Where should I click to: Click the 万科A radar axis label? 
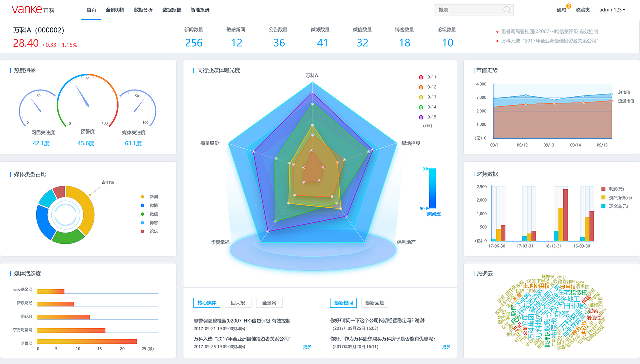pos(312,76)
